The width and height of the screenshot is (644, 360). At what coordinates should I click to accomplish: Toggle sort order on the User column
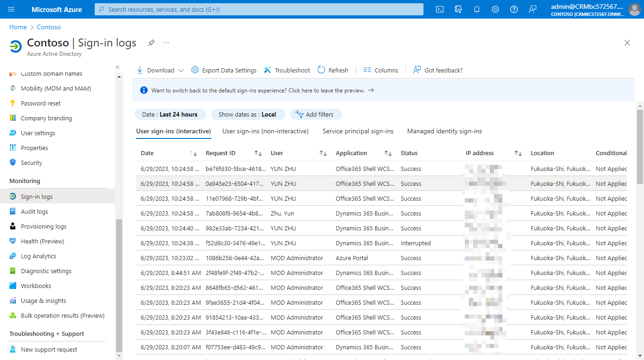324,153
